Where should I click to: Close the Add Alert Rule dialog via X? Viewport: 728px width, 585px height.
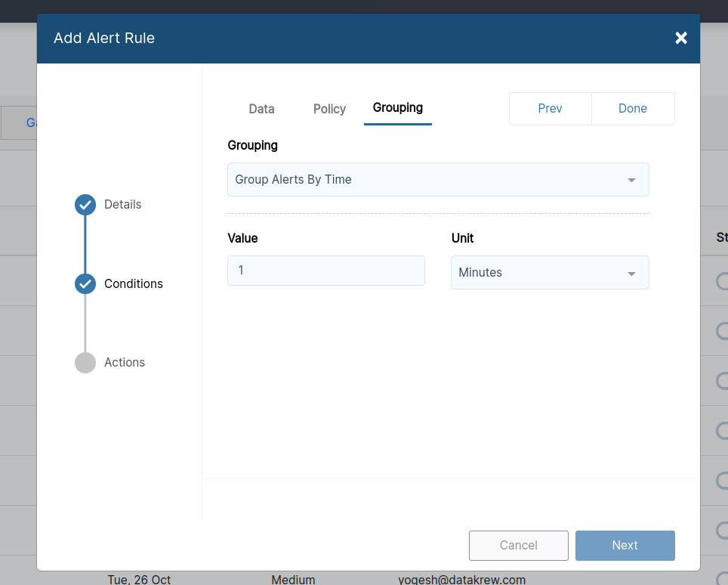[680, 38]
